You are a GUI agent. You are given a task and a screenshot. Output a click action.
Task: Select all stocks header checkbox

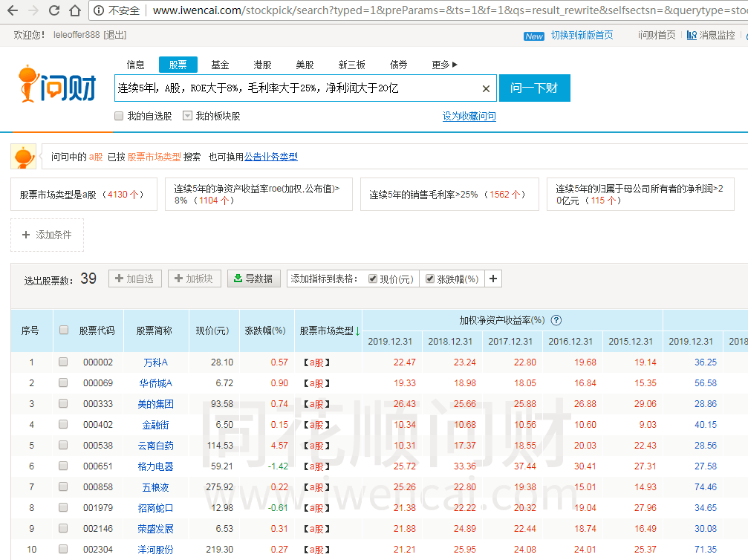pyautogui.click(x=63, y=330)
